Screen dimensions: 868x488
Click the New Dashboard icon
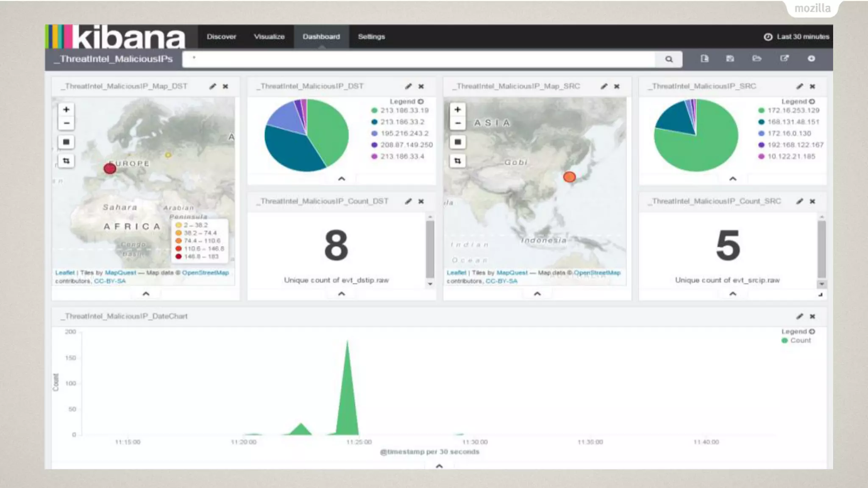(704, 58)
